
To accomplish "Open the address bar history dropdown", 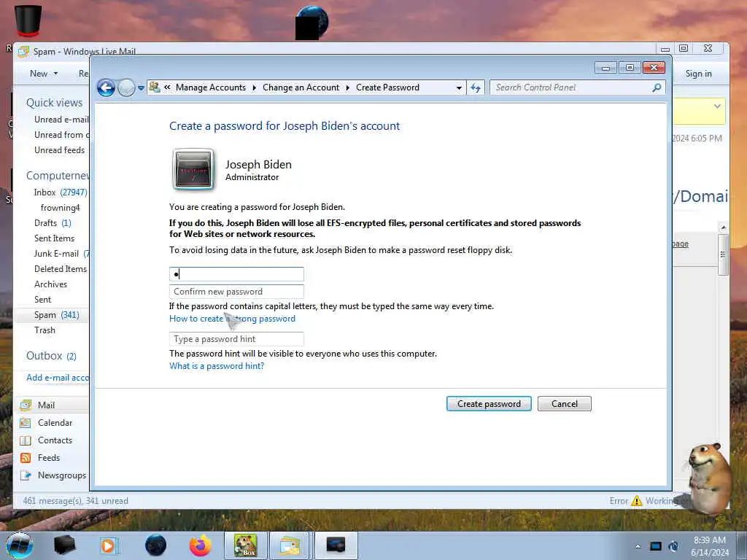I will coord(459,87).
